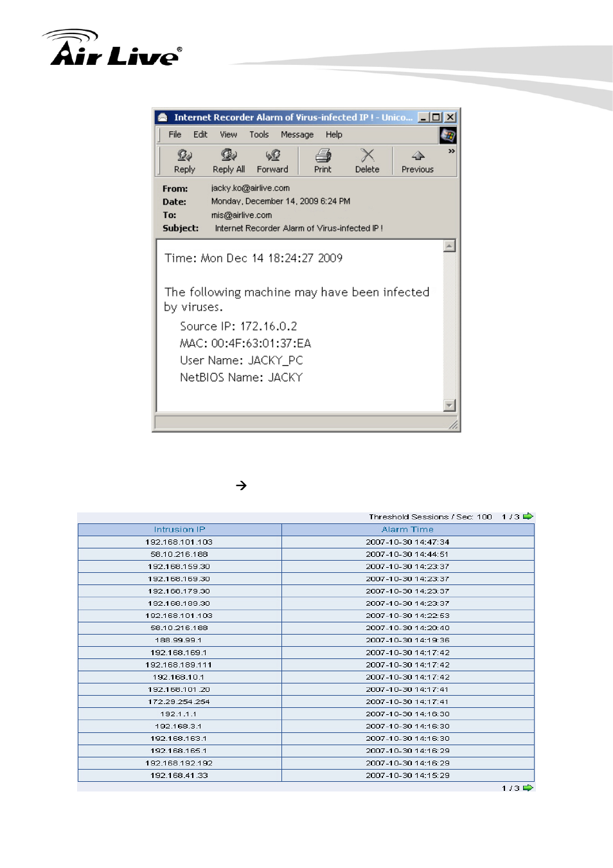
Task: Open the Help menu
Action: pyautogui.click(x=333, y=134)
